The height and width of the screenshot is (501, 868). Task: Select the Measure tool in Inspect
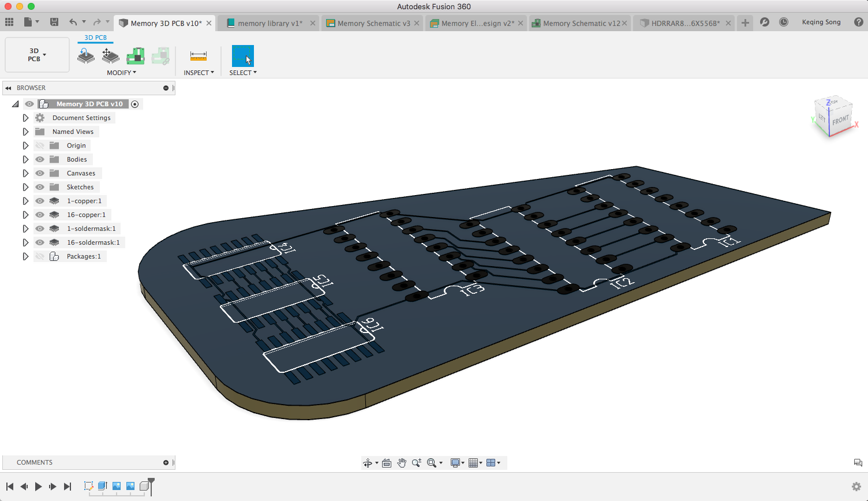[198, 56]
